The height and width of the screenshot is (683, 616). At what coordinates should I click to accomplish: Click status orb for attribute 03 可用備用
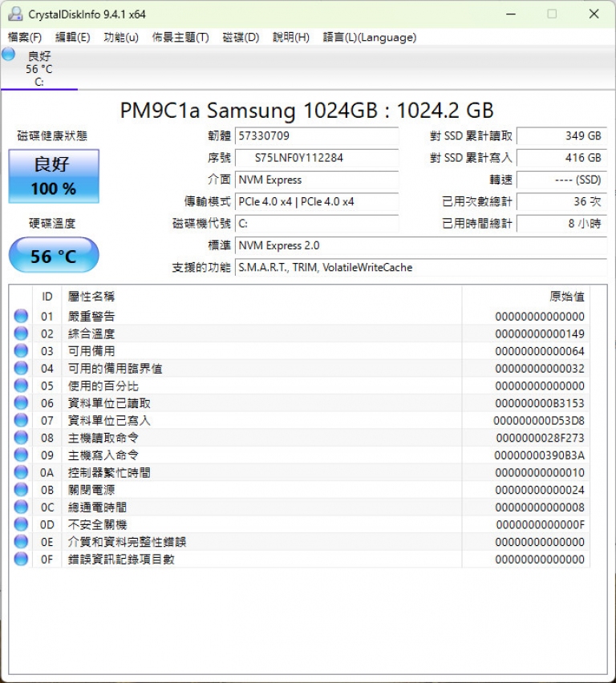21,351
